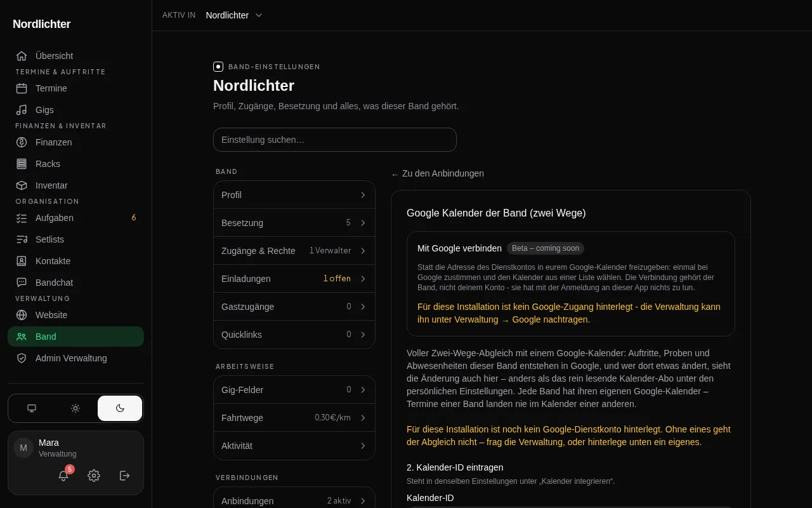This screenshot has height=508, width=812.
Task: Click the Admin Verwaltung shield icon
Action: (x=22, y=358)
